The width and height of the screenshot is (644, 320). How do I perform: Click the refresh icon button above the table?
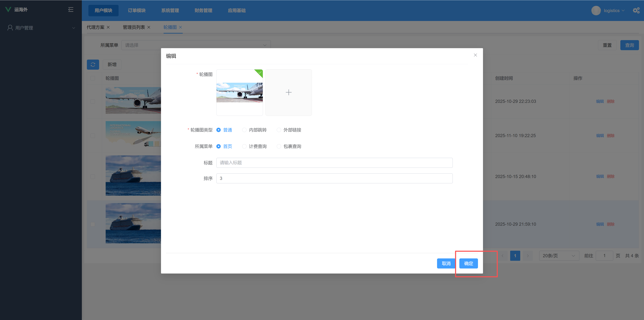pyautogui.click(x=93, y=65)
